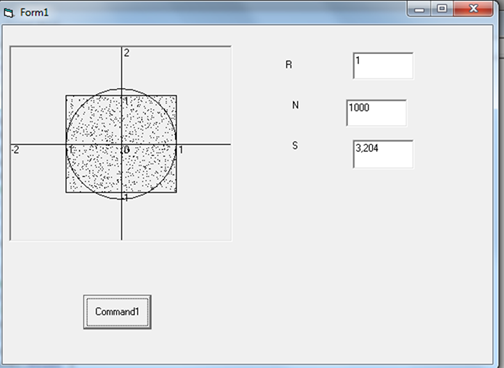504x368 pixels.
Task: Focus the N text box containing 1000
Action: (376, 113)
